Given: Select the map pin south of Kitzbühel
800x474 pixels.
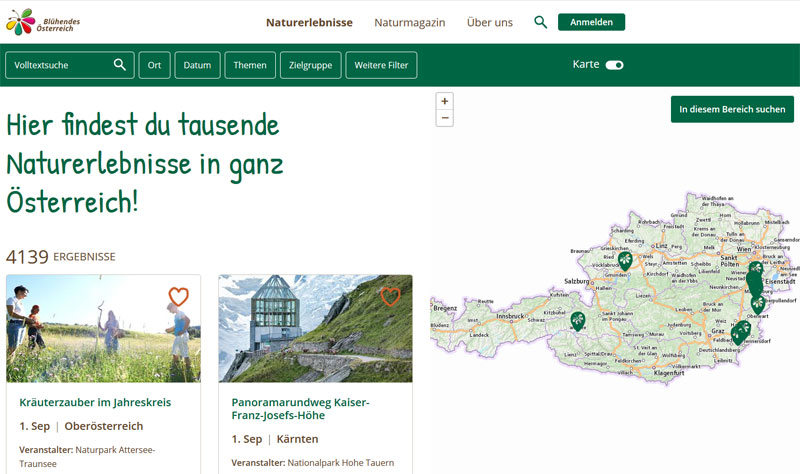Looking at the screenshot, I should (578, 321).
